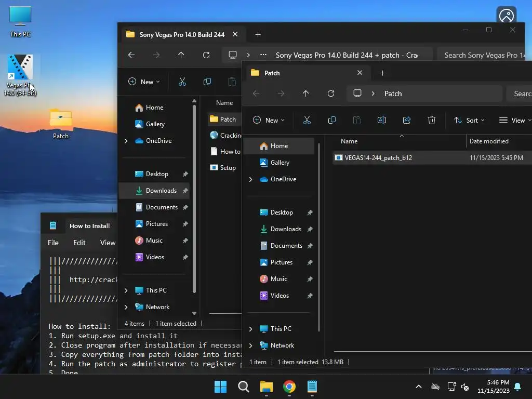
Task: Click the This PC monitor icon in Patch address bar
Action: coord(357,94)
